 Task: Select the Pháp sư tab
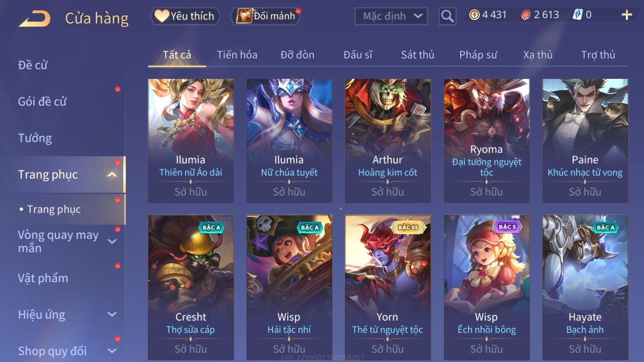478,55
